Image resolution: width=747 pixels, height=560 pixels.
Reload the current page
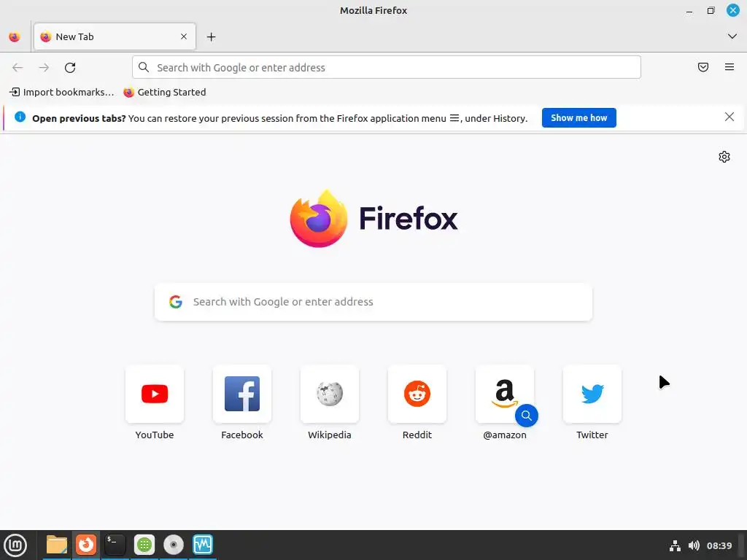tap(70, 68)
